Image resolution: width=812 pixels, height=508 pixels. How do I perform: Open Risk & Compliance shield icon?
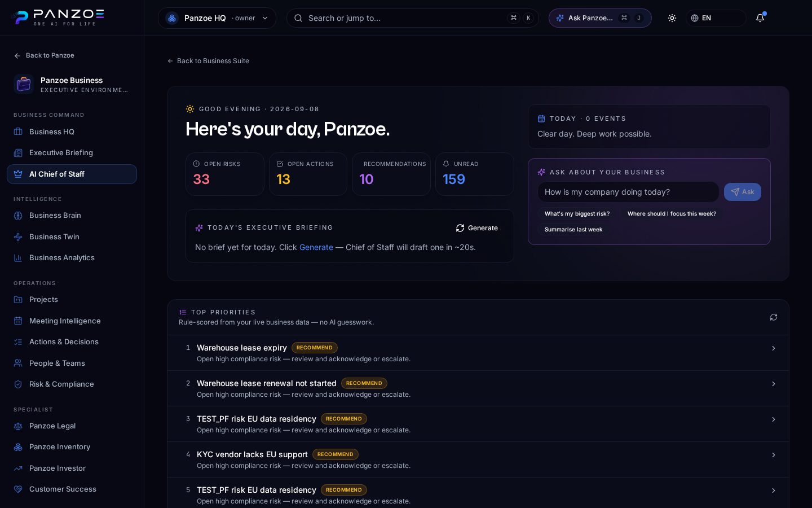tap(18, 384)
